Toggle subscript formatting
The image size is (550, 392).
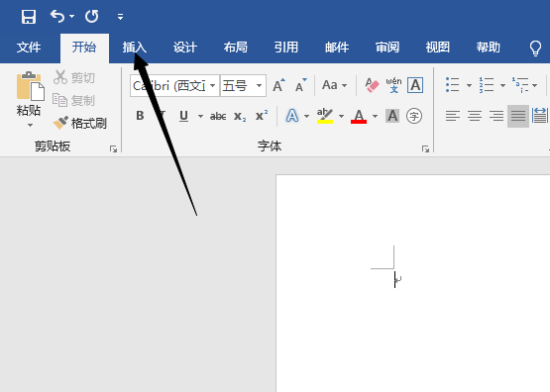240,116
